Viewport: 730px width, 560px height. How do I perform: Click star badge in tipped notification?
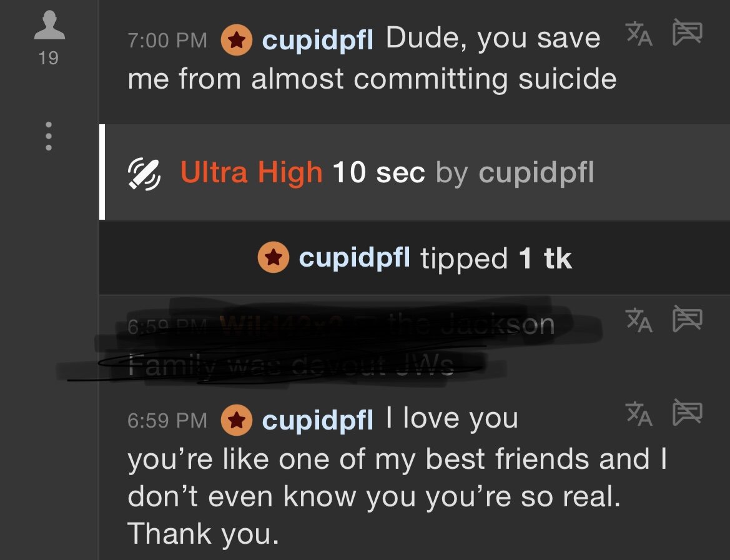274,257
